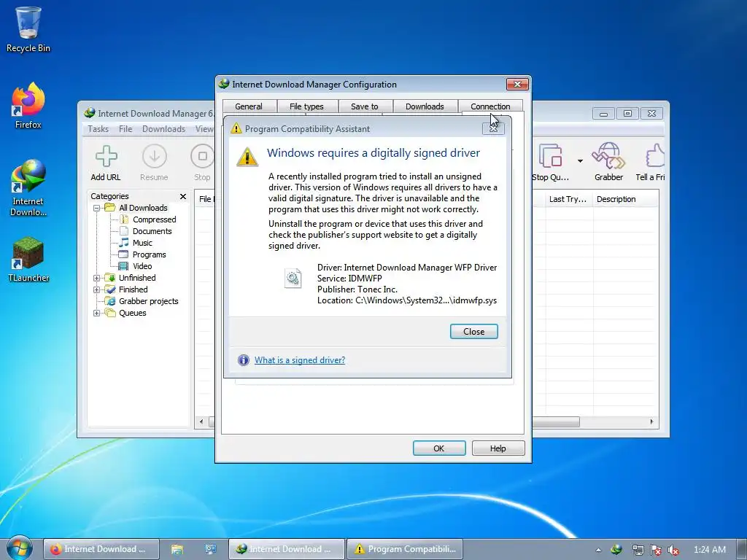Select the Grabber projects item
747x560 pixels.
pyautogui.click(x=148, y=301)
